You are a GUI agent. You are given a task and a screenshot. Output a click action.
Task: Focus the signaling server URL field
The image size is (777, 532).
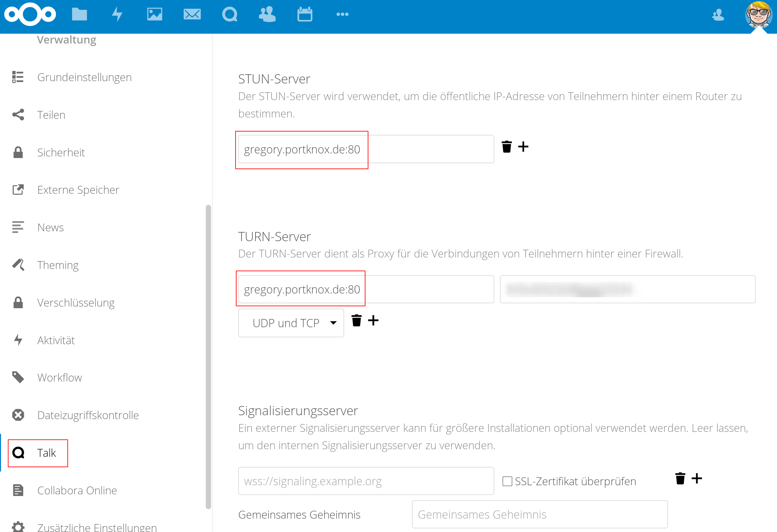click(x=366, y=481)
